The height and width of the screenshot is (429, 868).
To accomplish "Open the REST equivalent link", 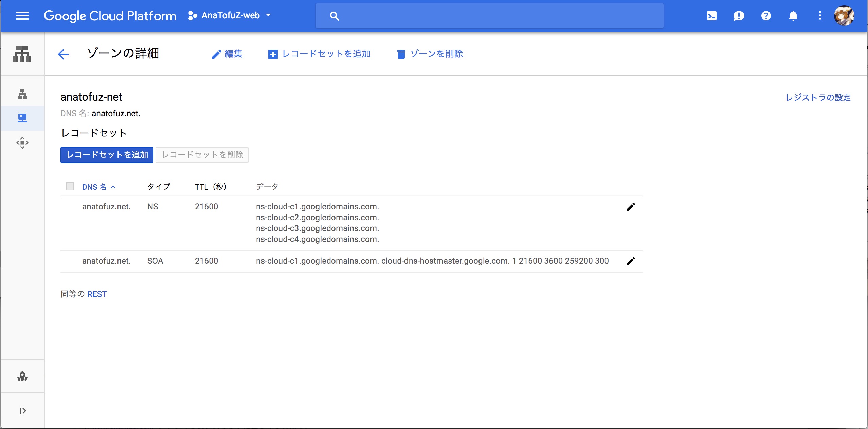I will click(97, 294).
